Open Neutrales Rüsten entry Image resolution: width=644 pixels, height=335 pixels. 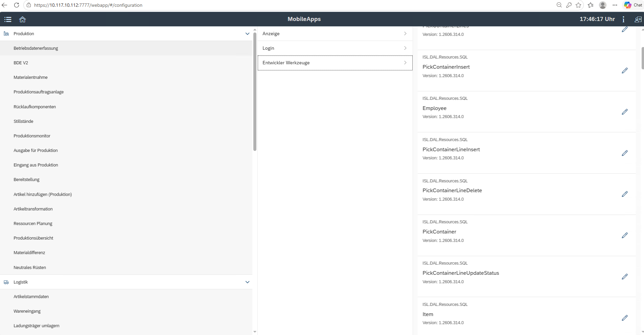click(x=126, y=267)
